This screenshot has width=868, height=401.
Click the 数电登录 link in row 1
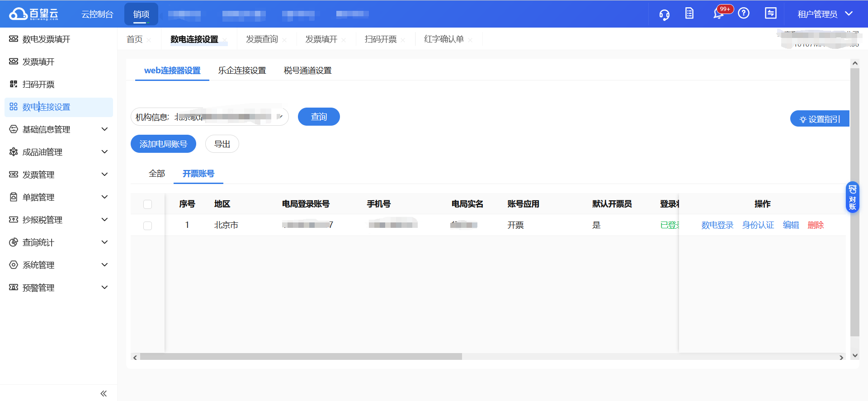717,225
